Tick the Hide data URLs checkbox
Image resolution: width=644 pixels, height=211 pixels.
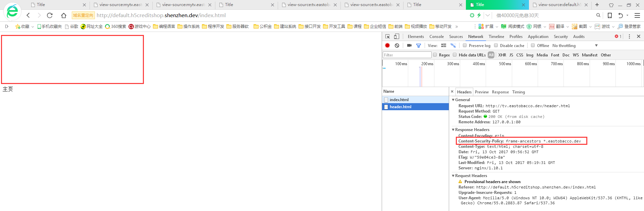455,55
